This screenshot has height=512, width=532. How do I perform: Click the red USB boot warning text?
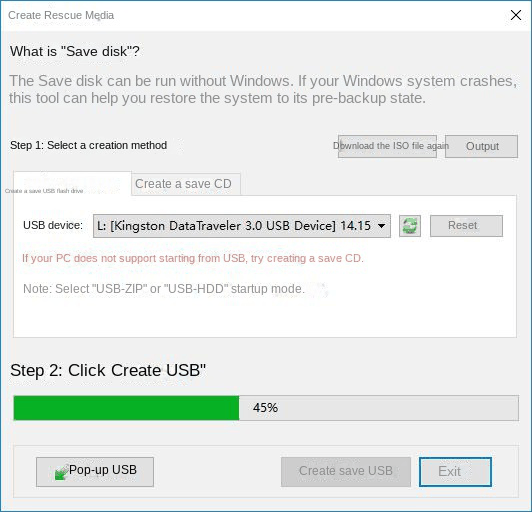(x=193, y=259)
